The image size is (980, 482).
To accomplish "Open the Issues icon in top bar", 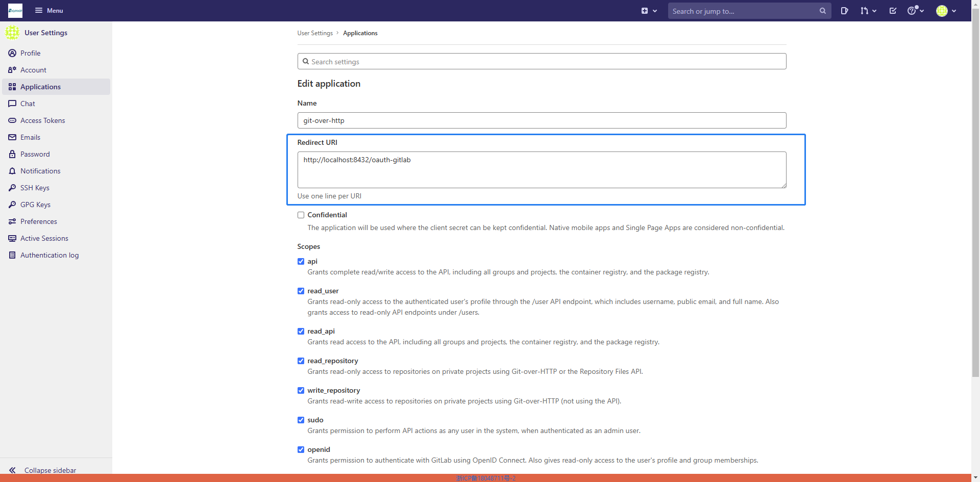I will click(x=844, y=11).
